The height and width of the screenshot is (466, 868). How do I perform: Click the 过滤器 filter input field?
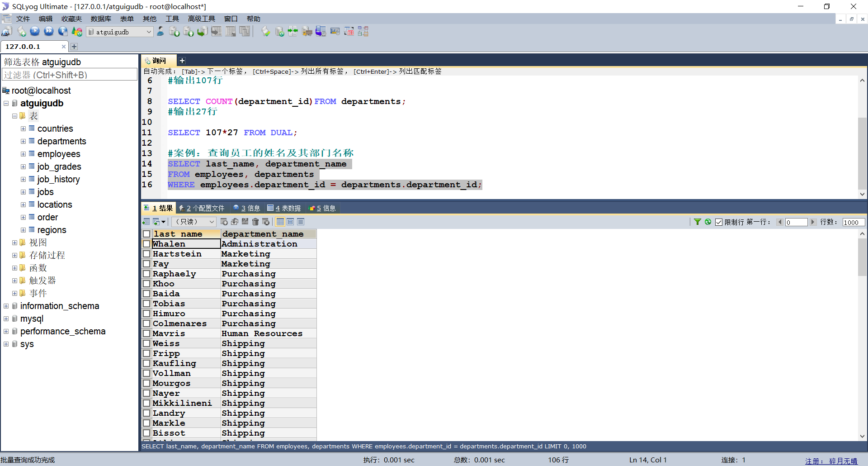[x=70, y=75]
